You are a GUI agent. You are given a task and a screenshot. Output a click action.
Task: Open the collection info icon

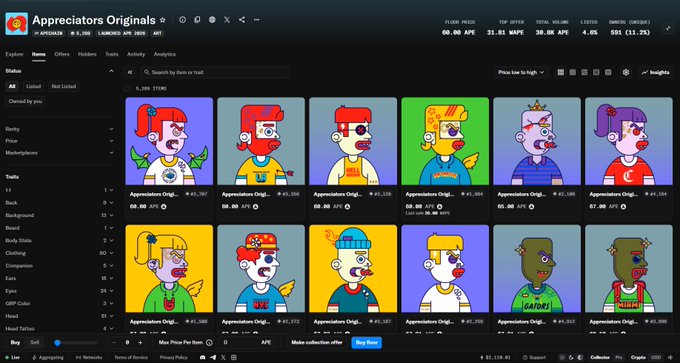[182, 20]
